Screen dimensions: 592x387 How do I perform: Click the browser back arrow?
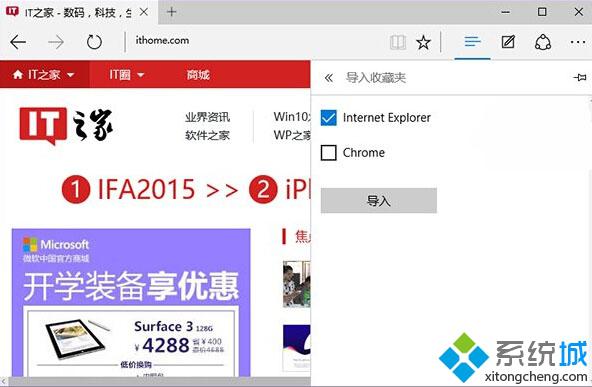(18, 42)
